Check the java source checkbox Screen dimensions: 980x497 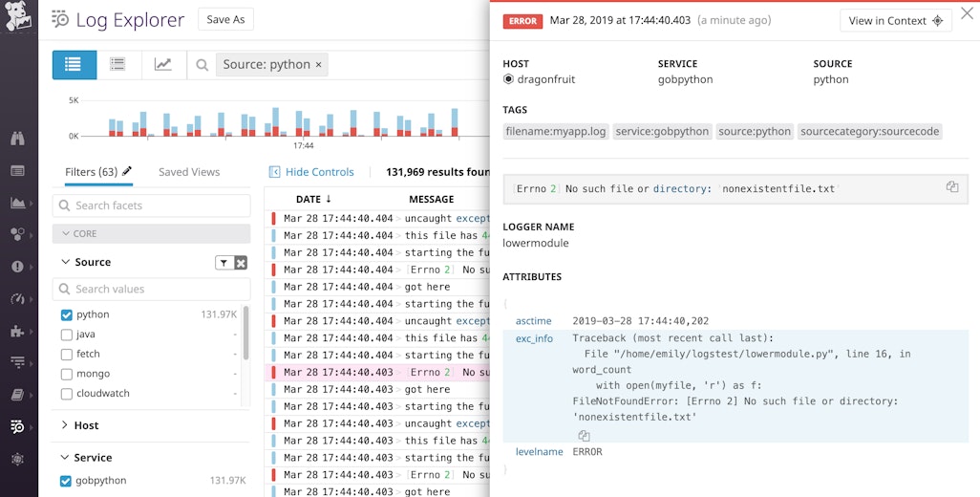[66, 335]
